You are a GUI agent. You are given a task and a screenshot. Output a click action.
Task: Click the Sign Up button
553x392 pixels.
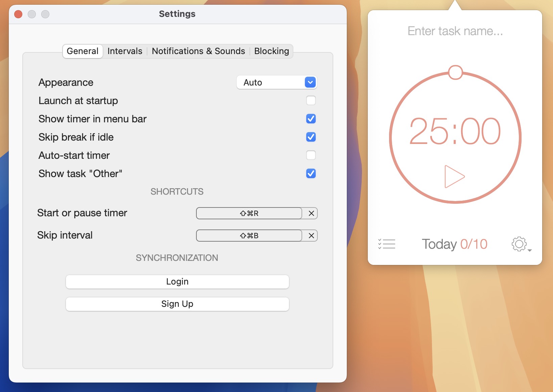177,304
